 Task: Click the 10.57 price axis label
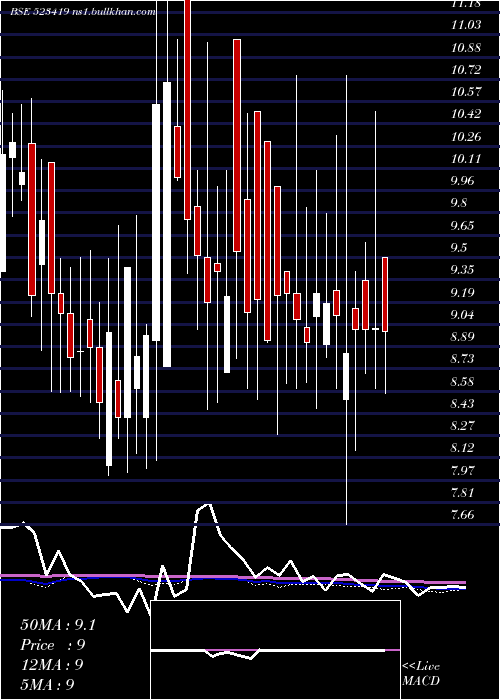tap(466, 92)
